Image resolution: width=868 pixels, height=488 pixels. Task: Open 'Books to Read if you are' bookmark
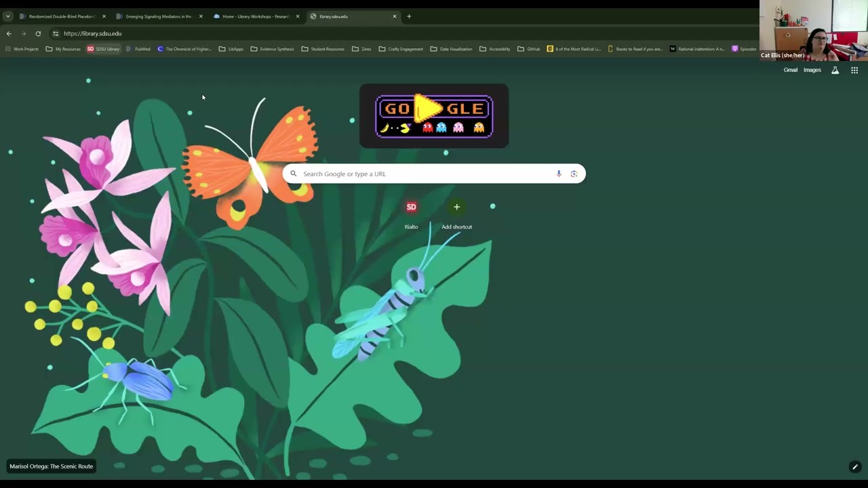click(635, 49)
